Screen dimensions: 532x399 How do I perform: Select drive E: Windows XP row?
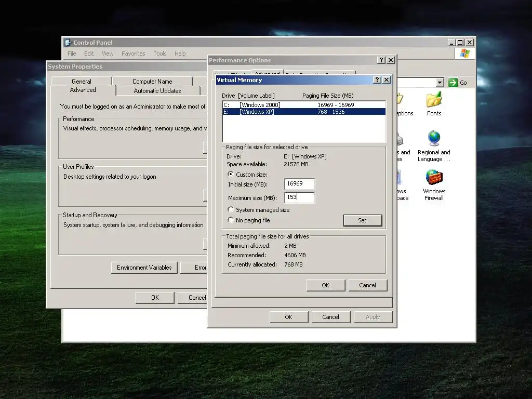click(x=304, y=112)
